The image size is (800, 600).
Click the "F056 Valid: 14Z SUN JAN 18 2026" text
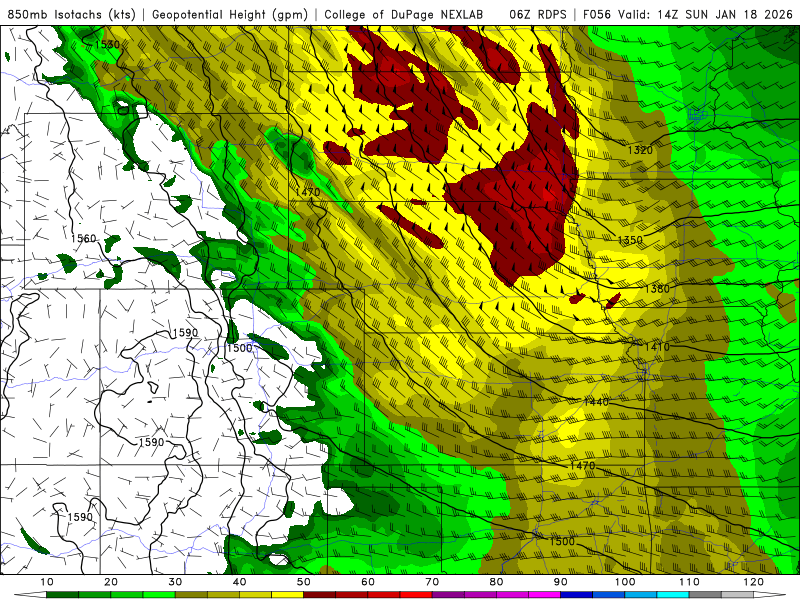(x=688, y=14)
